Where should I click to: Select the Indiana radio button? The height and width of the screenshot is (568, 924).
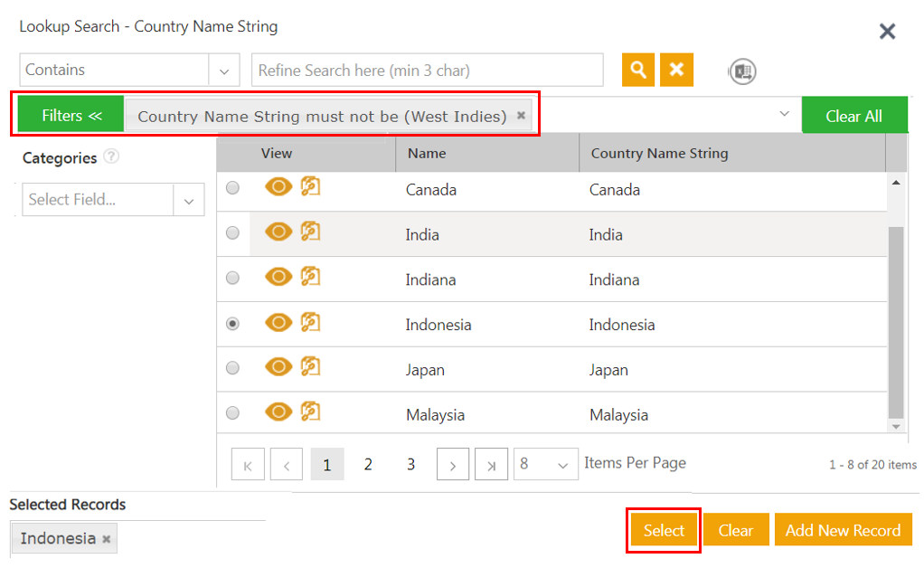232,279
